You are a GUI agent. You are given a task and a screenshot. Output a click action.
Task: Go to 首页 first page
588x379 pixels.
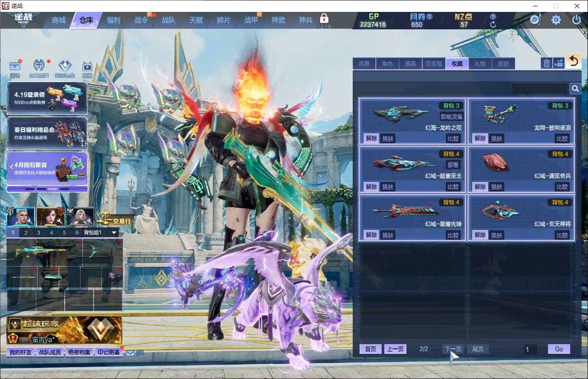[x=371, y=349]
